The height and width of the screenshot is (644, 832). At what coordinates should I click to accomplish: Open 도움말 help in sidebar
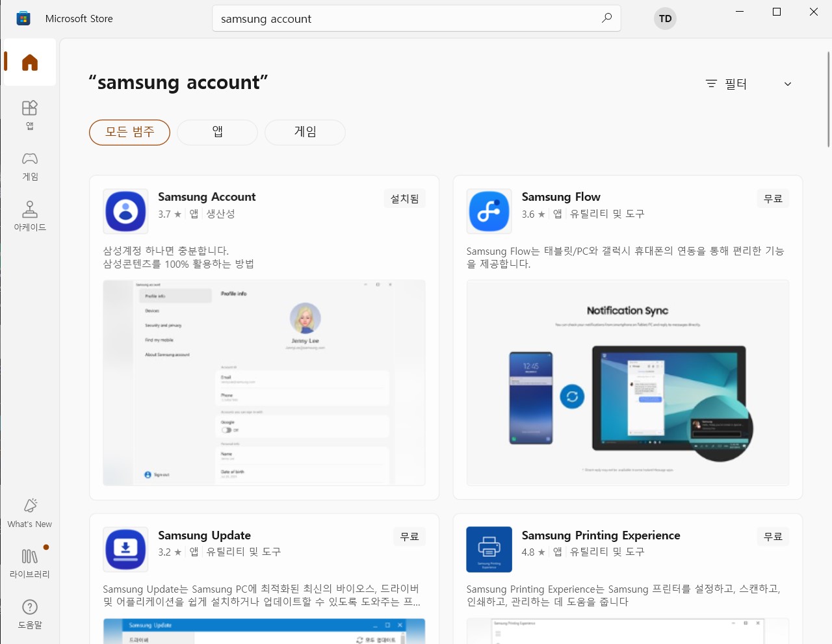(x=30, y=613)
